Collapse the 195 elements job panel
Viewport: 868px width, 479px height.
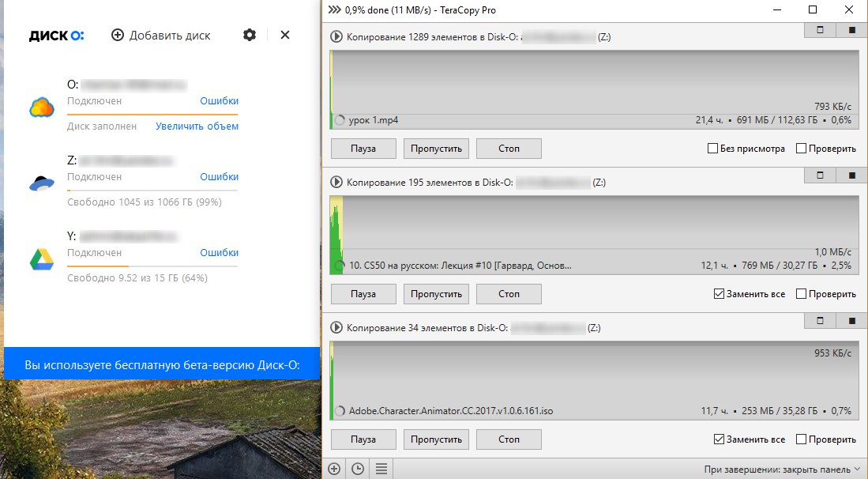click(x=820, y=175)
